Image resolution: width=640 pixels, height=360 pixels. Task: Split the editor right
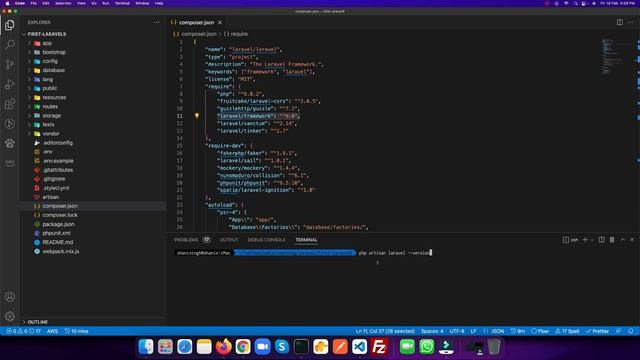(x=620, y=22)
